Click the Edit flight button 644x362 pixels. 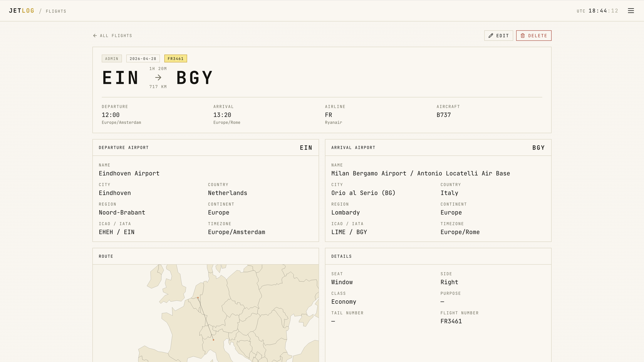498,36
